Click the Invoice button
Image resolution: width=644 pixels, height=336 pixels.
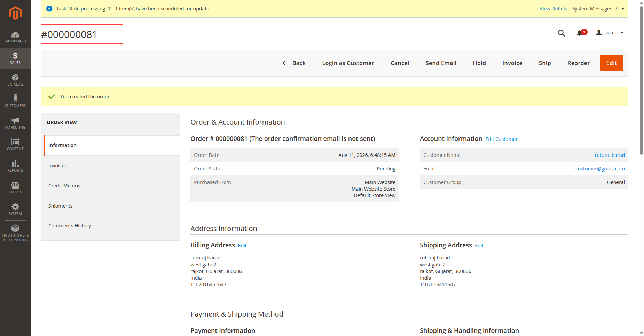(512, 63)
